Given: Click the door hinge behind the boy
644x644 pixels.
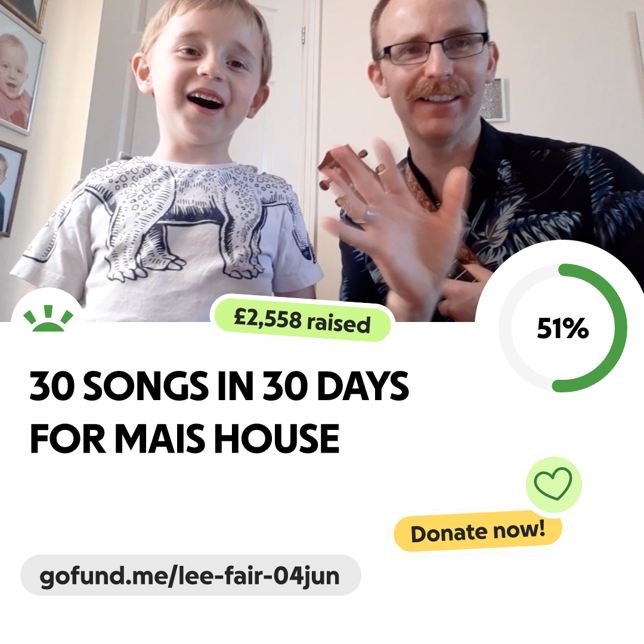Looking at the screenshot, I should pos(303,35).
